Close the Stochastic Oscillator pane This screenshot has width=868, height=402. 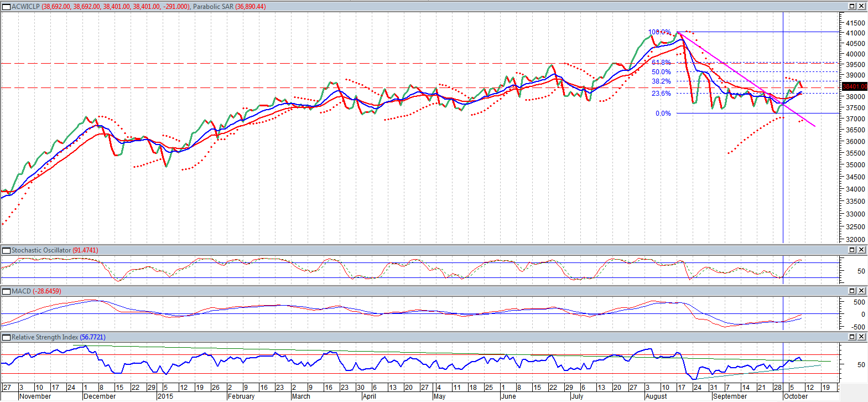click(x=861, y=250)
